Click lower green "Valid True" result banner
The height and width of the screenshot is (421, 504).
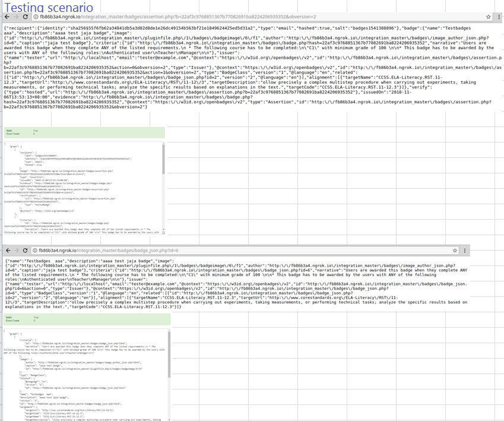[87, 319]
